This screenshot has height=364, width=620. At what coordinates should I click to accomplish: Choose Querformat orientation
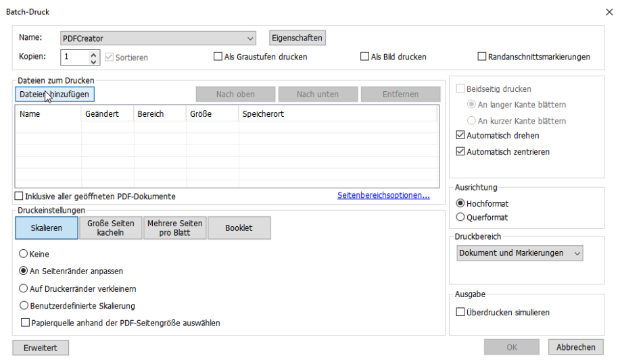click(461, 217)
